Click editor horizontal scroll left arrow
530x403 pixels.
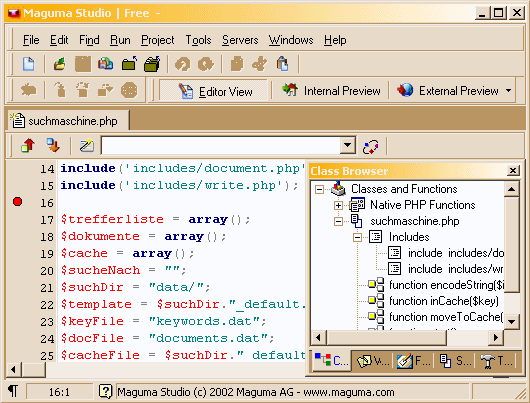click(x=14, y=369)
